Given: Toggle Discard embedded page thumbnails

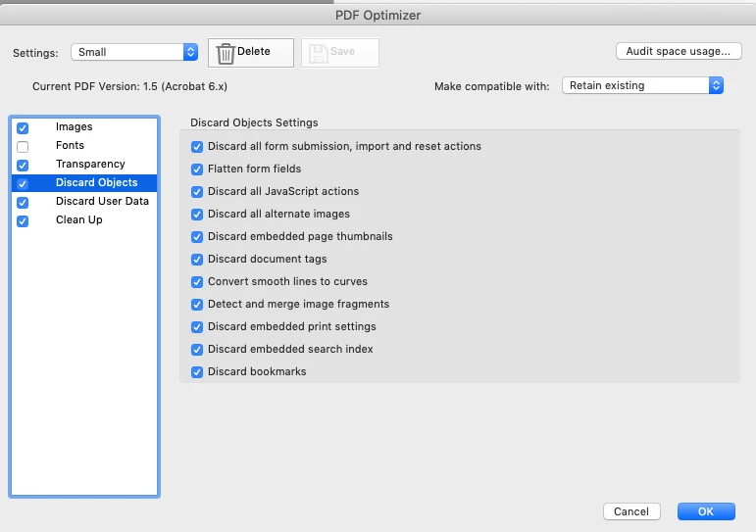Looking at the screenshot, I should tap(197, 236).
